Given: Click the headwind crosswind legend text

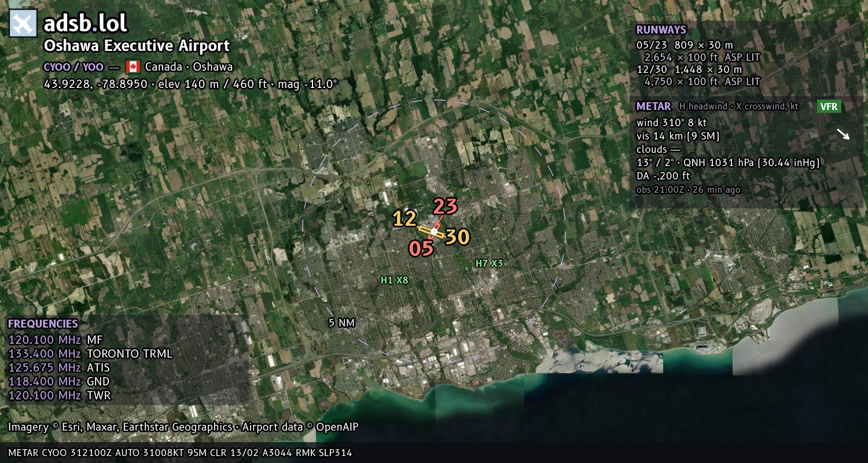Looking at the screenshot, I should (738, 106).
